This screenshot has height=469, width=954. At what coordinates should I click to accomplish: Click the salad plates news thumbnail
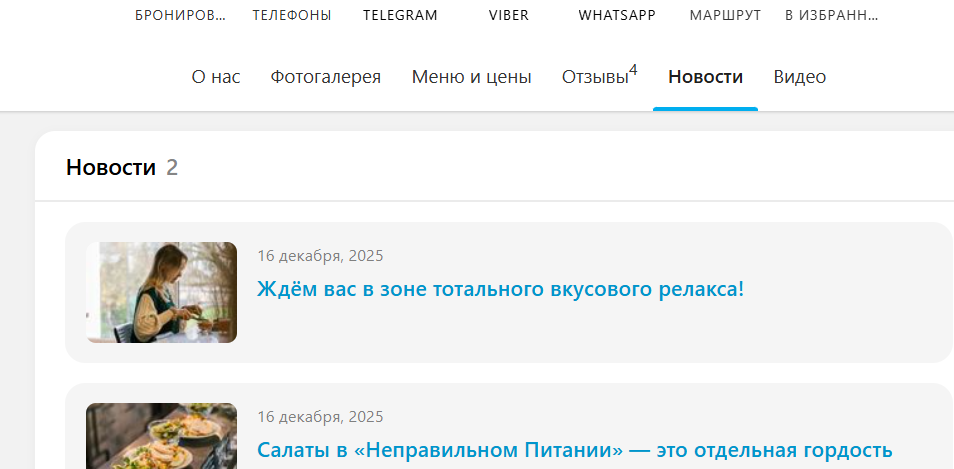(161, 436)
